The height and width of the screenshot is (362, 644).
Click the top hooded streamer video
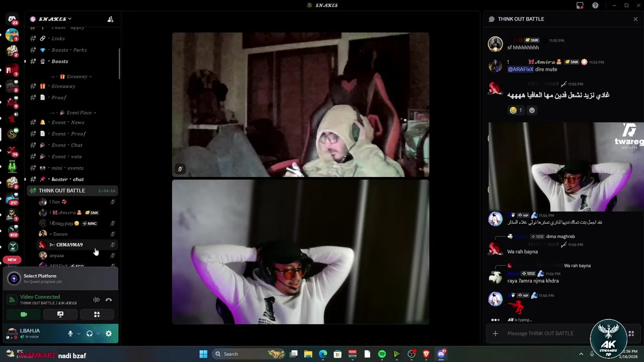click(300, 105)
